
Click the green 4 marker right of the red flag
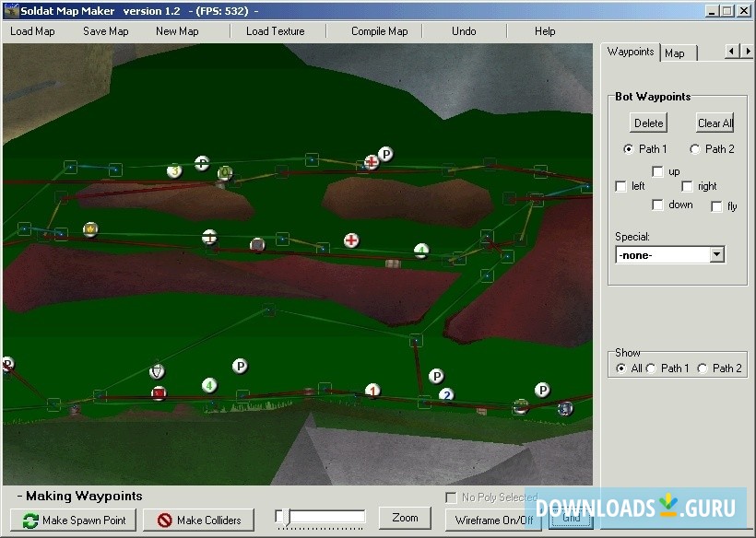[209, 385]
